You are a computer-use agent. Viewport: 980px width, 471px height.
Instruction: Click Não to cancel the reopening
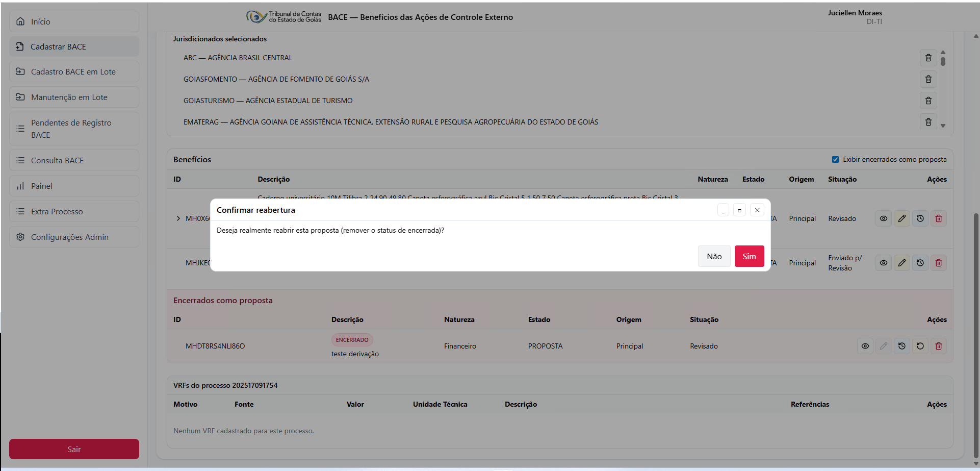(714, 256)
